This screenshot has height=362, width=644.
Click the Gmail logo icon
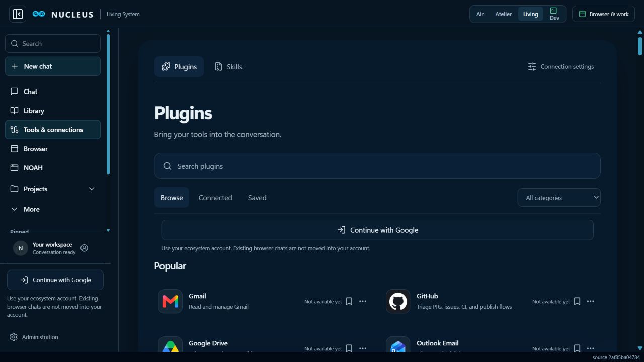point(171,301)
